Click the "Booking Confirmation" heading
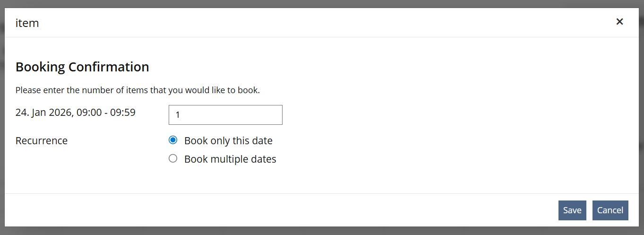The width and height of the screenshot is (644, 235). [x=82, y=67]
